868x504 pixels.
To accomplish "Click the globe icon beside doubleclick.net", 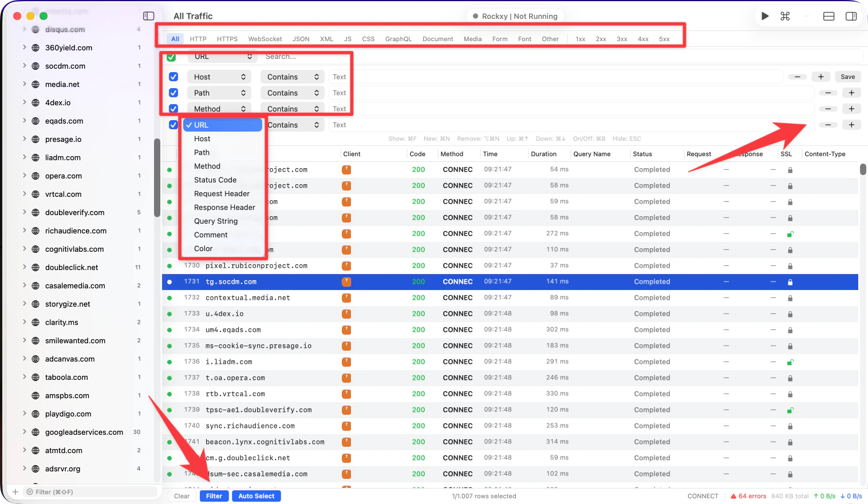I will click(x=35, y=268).
